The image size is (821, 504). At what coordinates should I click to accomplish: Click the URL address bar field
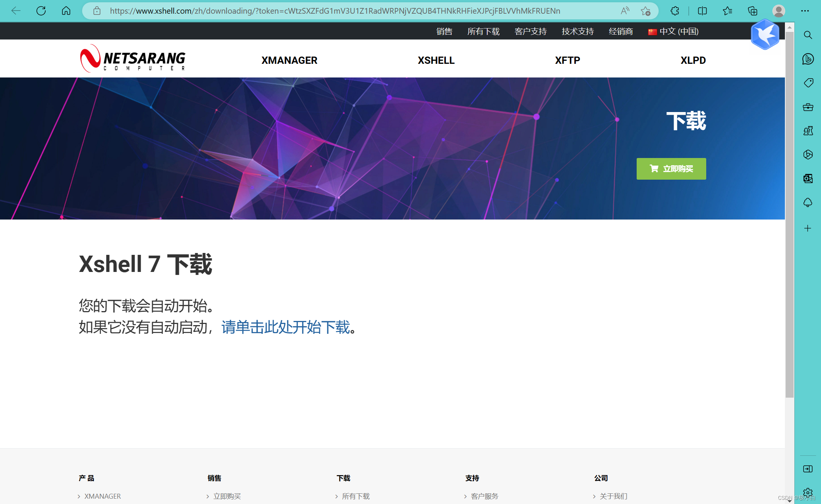tap(334, 11)
